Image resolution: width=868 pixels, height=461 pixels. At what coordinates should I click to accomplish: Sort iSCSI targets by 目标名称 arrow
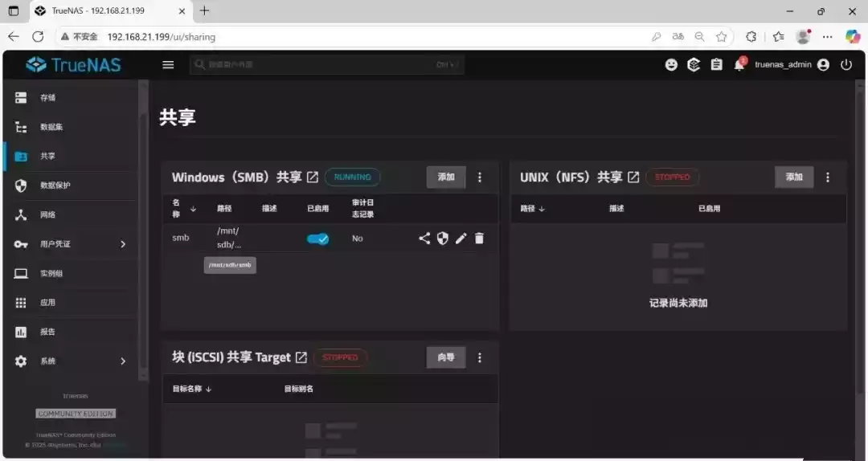click(x=209, y=389)
